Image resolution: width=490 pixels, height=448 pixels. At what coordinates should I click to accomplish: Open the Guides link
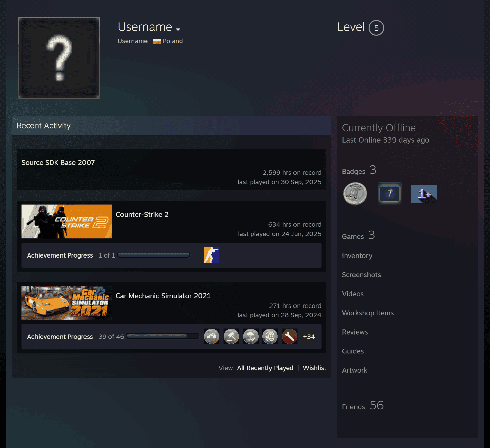(353, 351)
